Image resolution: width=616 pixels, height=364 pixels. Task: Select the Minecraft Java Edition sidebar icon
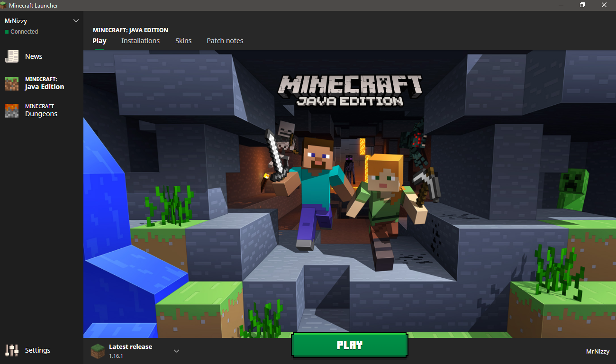tap(11, 83)
